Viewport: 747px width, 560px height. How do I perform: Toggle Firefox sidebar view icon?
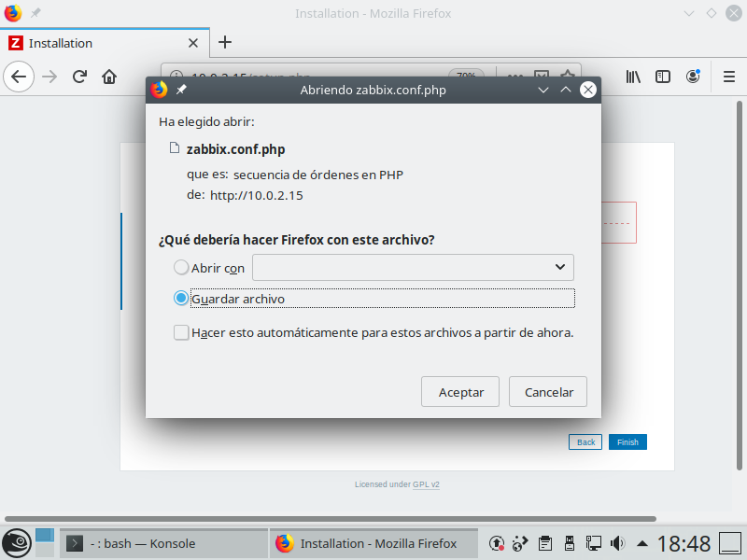663,77
